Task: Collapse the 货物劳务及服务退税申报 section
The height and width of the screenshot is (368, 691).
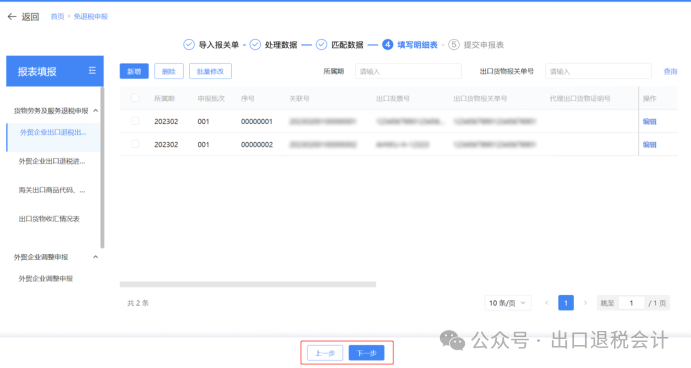Action: coord(96,111)
